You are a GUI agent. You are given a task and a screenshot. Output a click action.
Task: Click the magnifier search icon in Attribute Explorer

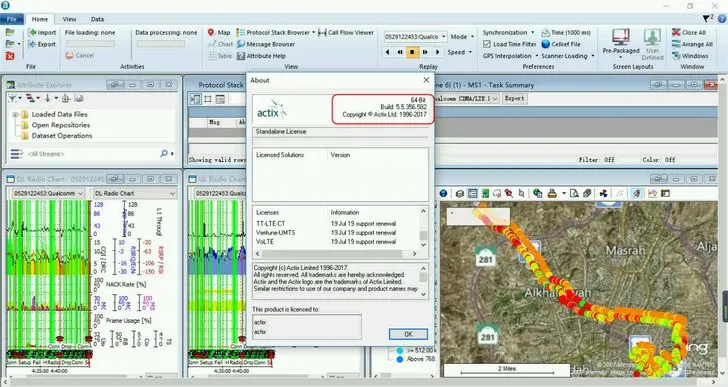164,153
